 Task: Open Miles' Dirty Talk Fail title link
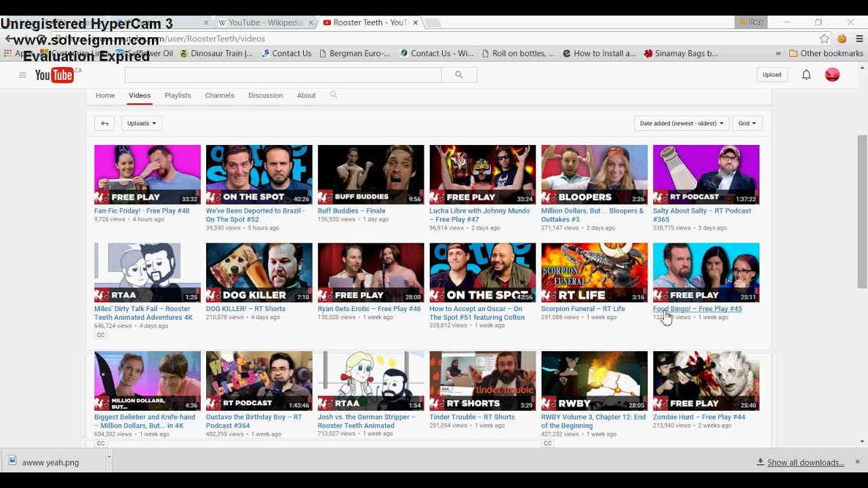[x=143, y=313]
